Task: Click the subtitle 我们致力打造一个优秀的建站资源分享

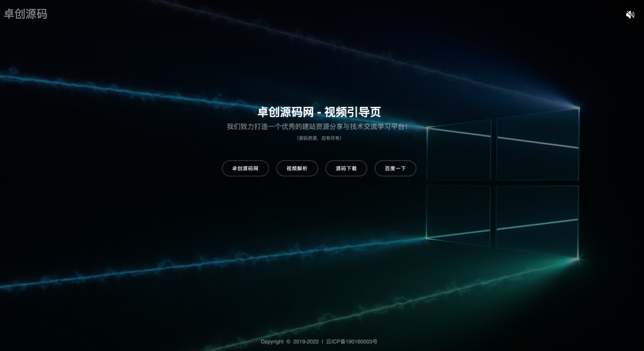Action: click(x=317, y=126)
